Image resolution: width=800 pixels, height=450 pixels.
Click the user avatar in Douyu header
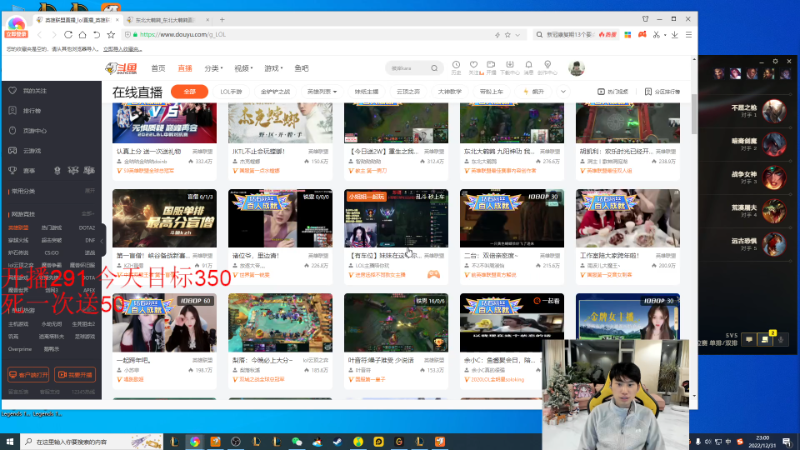click(x=577, y=68)
